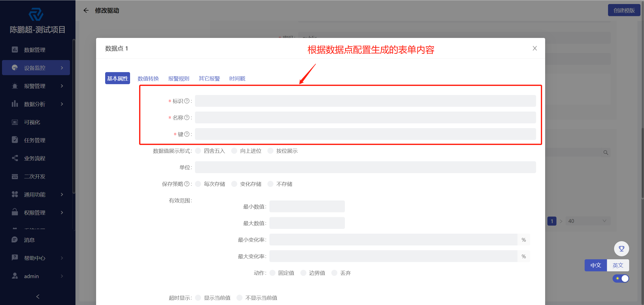Toggle the light/dark theme switch
The height and width of the screenshot is (305, 644).
[621, 278]
